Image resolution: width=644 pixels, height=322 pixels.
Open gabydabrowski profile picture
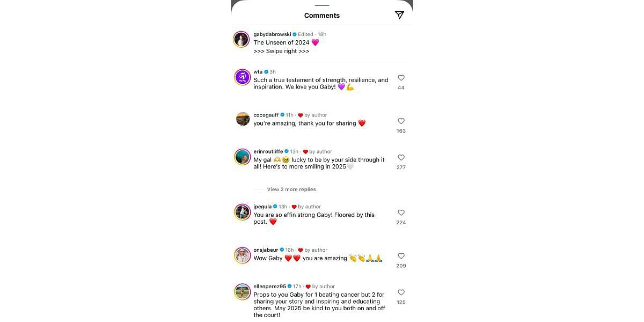tap(241, 40)
